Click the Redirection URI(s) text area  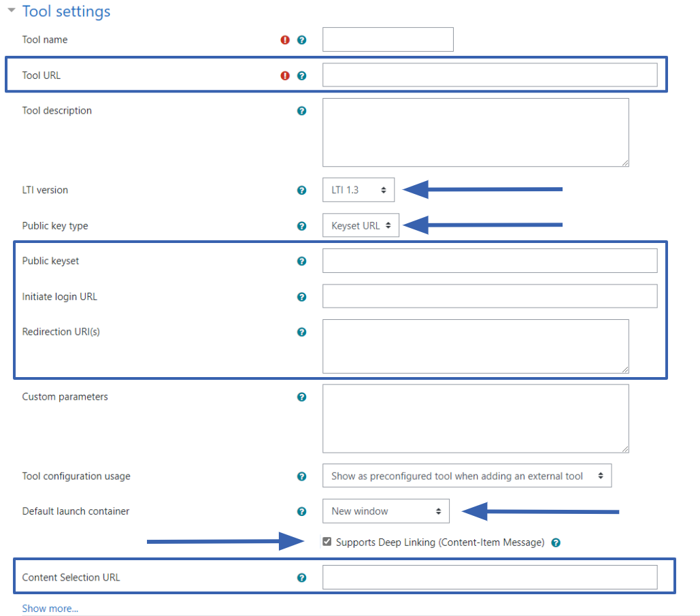(475, 346)
